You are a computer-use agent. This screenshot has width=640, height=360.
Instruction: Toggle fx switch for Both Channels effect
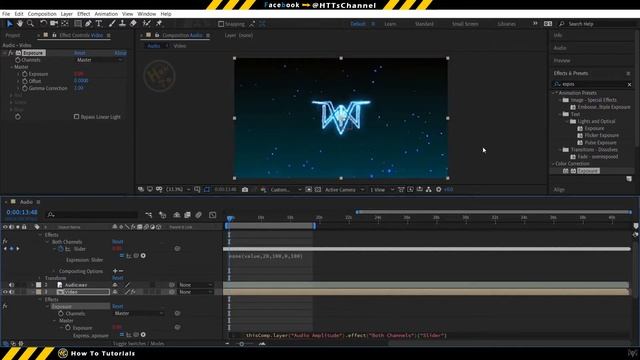[5, 242]
